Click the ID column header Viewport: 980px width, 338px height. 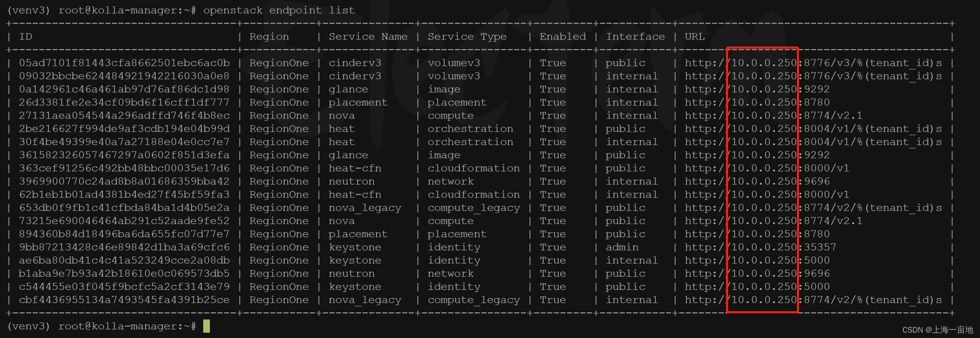pos(26,37)
